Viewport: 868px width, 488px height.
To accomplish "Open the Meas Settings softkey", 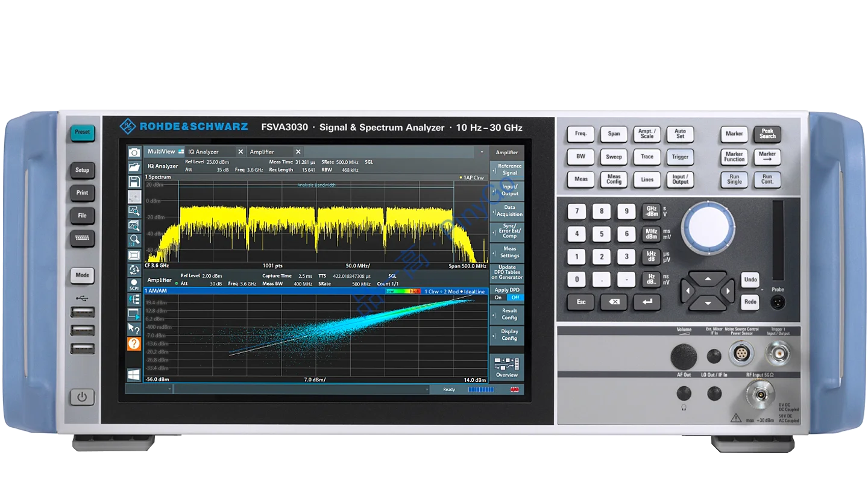I will [506, 252].
